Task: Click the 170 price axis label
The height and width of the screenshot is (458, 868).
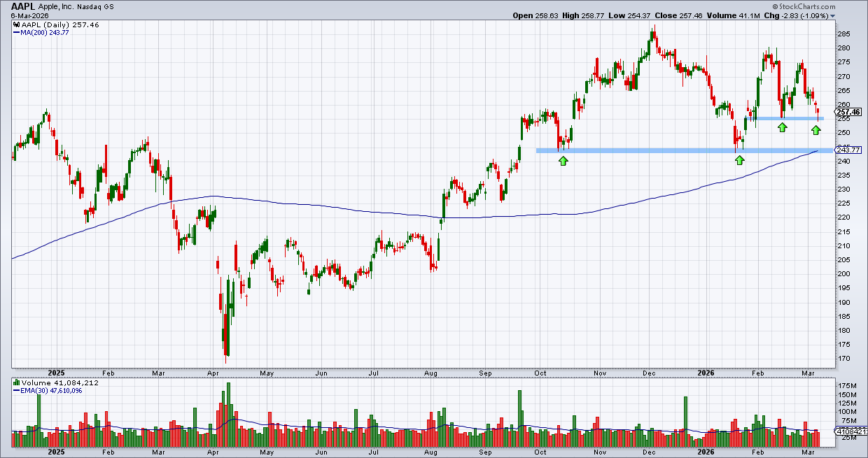Action: [x=843, y=359]
